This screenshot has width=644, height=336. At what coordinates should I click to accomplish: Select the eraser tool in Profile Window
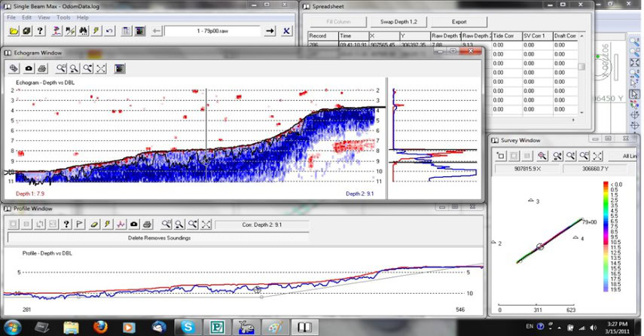[94, 225]
